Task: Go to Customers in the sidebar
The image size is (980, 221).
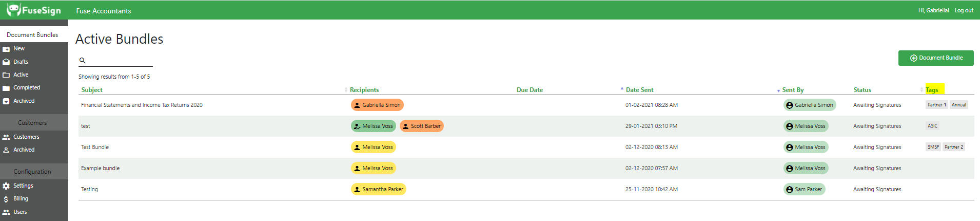Action: 26,137
